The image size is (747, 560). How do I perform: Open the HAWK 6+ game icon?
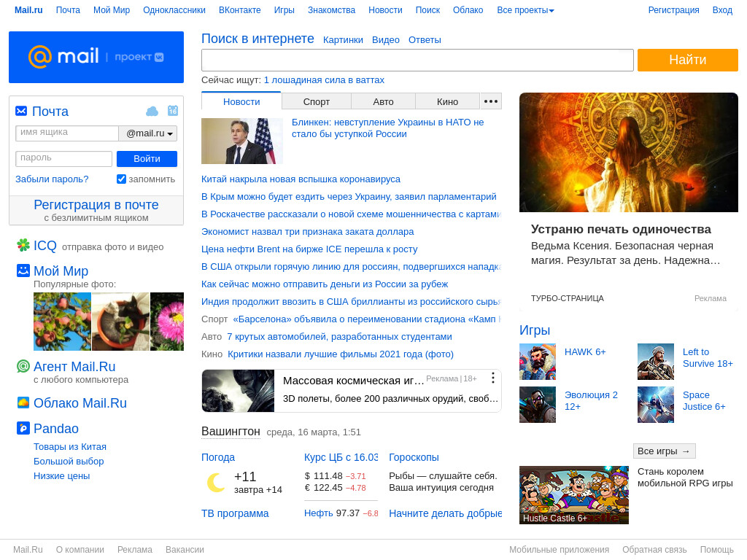click(538, 362)
